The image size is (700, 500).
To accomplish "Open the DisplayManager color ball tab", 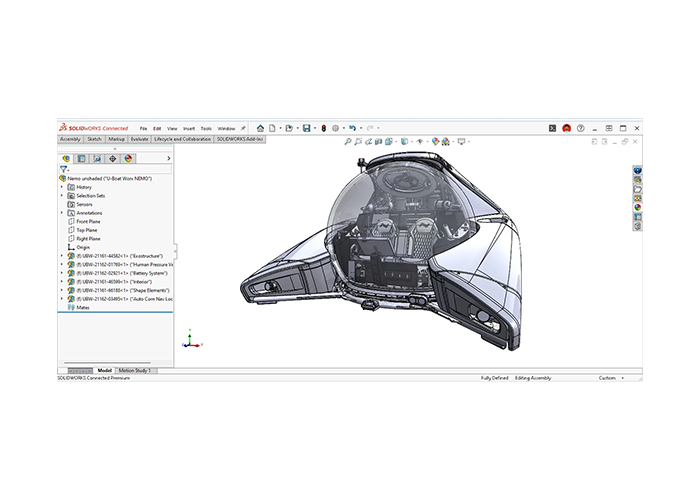I will coord(128,158).
